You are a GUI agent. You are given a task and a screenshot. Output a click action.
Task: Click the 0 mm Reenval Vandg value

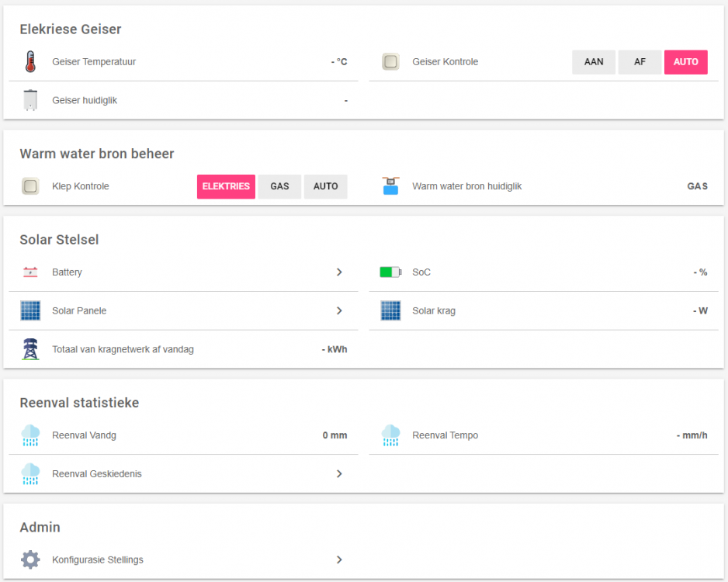[x=335, y=435]
